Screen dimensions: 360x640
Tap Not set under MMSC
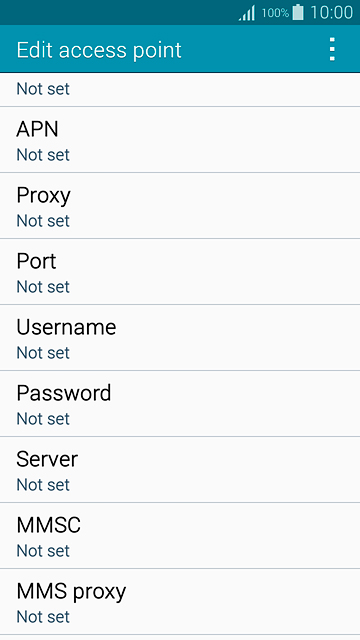coord(43,551)
